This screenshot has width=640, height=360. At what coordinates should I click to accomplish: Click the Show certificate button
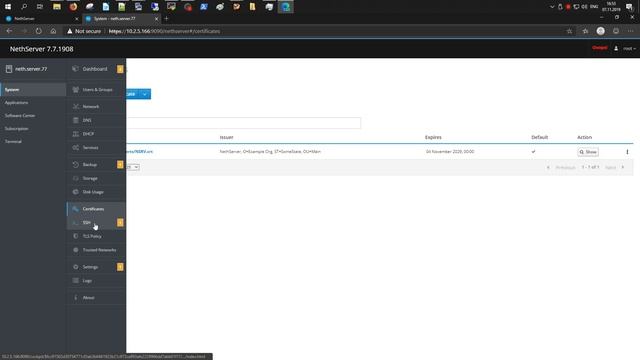[588, 152]
